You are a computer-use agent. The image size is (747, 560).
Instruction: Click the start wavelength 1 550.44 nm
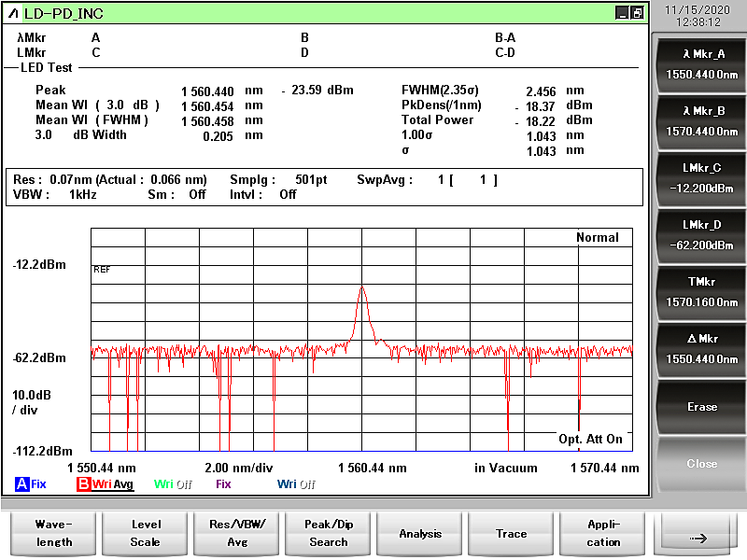[x=102, y=469]
